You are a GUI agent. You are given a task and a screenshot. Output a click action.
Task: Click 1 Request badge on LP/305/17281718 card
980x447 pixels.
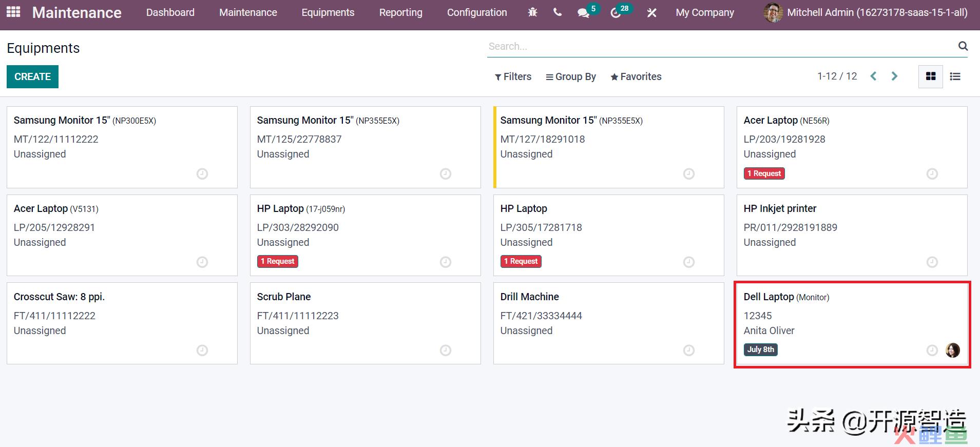521,261
